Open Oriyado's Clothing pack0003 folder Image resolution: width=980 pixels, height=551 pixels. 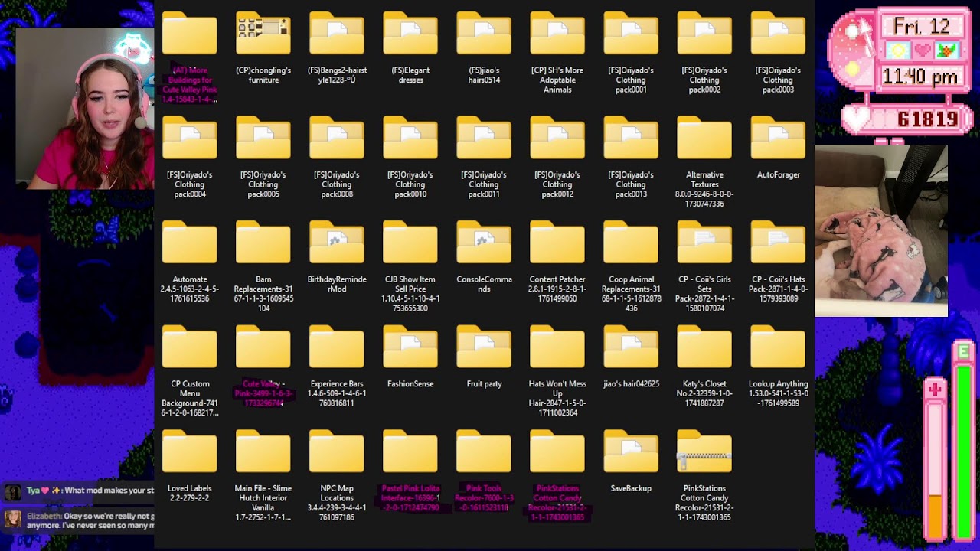[778, 34]
